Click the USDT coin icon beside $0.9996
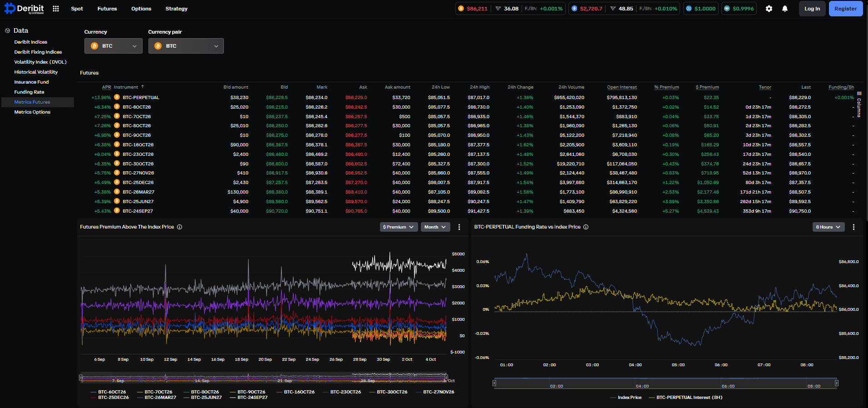 (727, 9)
